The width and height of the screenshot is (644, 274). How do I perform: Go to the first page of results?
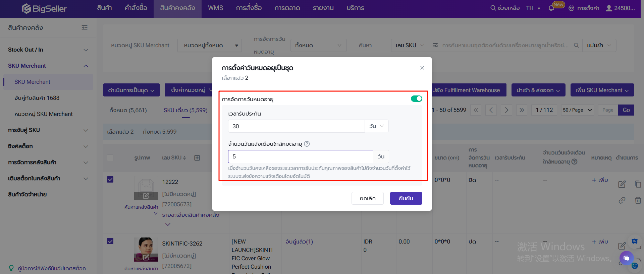pos(476,110)
